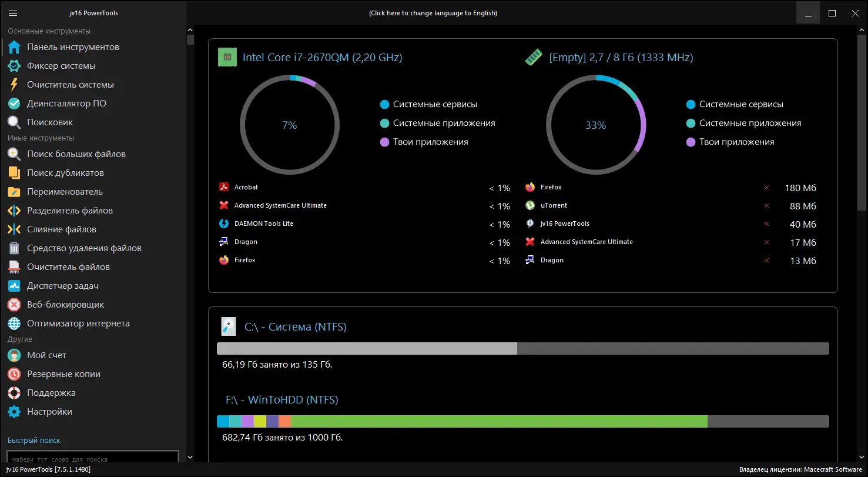Close the jv16 PowerTools process using 40 Мб
868x477 pixels.
(766, 224)
